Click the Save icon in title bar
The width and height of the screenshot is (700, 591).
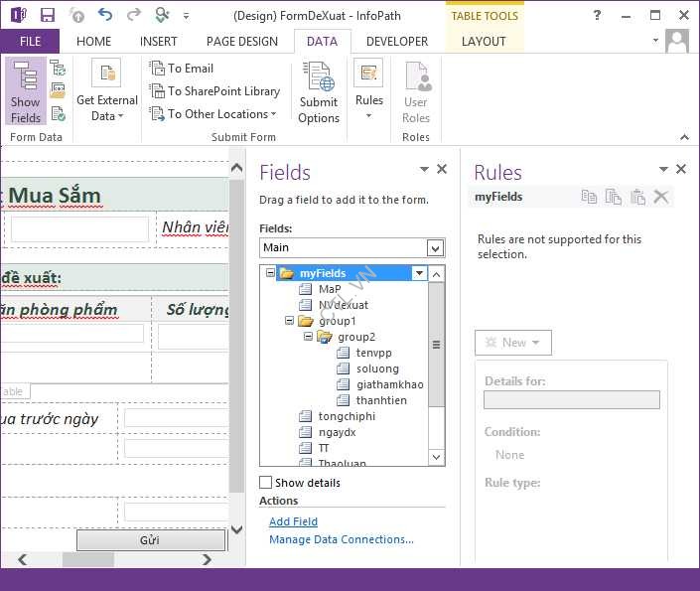tap(47, 15)
